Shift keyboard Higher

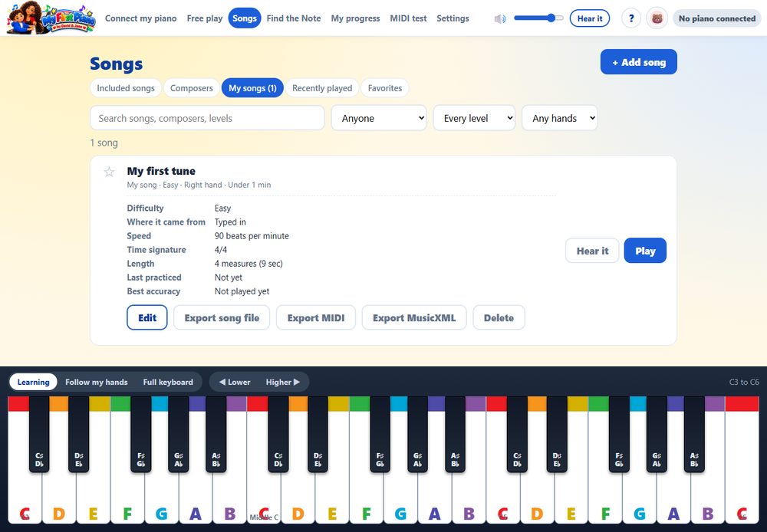coord(283,383)
